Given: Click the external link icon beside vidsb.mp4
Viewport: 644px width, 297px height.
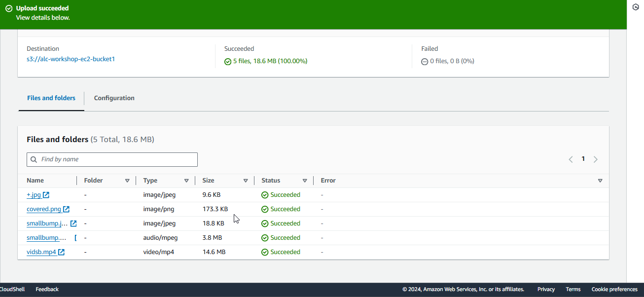Looking at the screenshot, I should tap(61, 252).
